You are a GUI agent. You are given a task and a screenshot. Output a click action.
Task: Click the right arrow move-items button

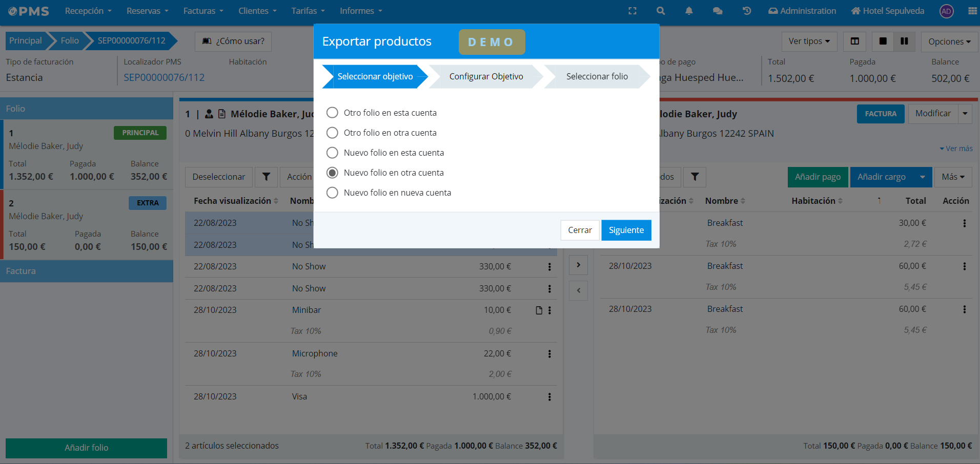[x=578, y=265]
